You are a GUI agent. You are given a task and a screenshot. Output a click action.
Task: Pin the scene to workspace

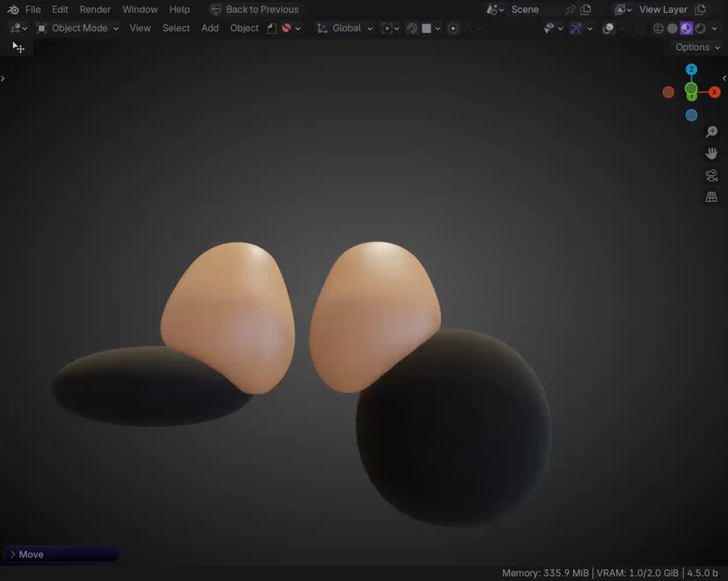[571, 10]
